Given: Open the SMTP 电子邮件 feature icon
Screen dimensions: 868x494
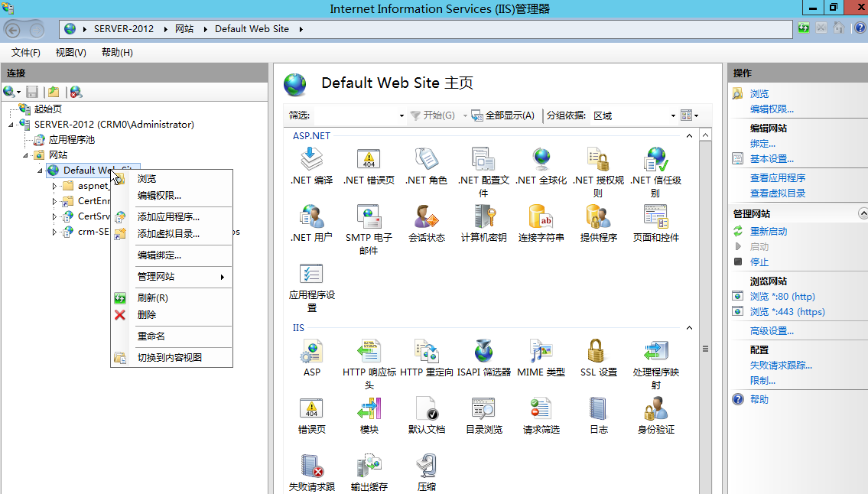Looking at the screenshot, I should (369, 216).
